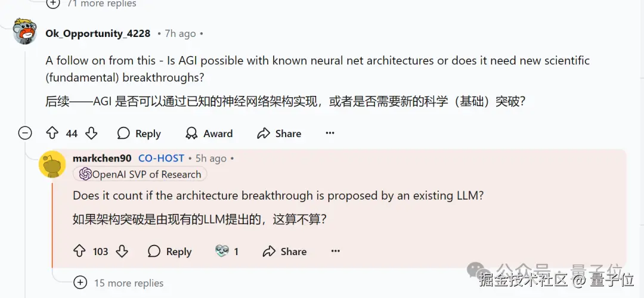Screen dimensions: 644x298
Task: Click Ok_Opportunity_4228's avatar image
Action: point(25,31)
